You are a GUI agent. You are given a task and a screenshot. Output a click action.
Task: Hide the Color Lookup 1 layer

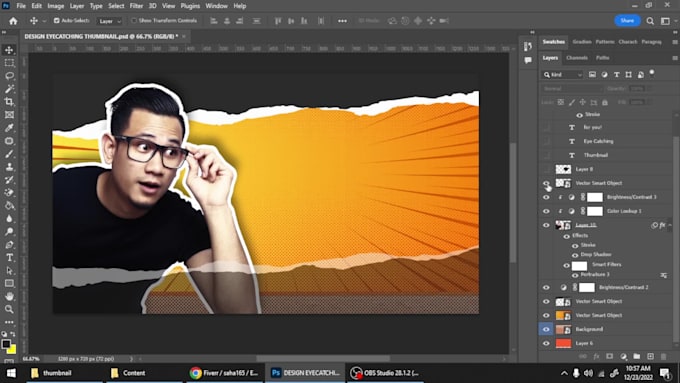pyautogui.click(x=546, y=211)
